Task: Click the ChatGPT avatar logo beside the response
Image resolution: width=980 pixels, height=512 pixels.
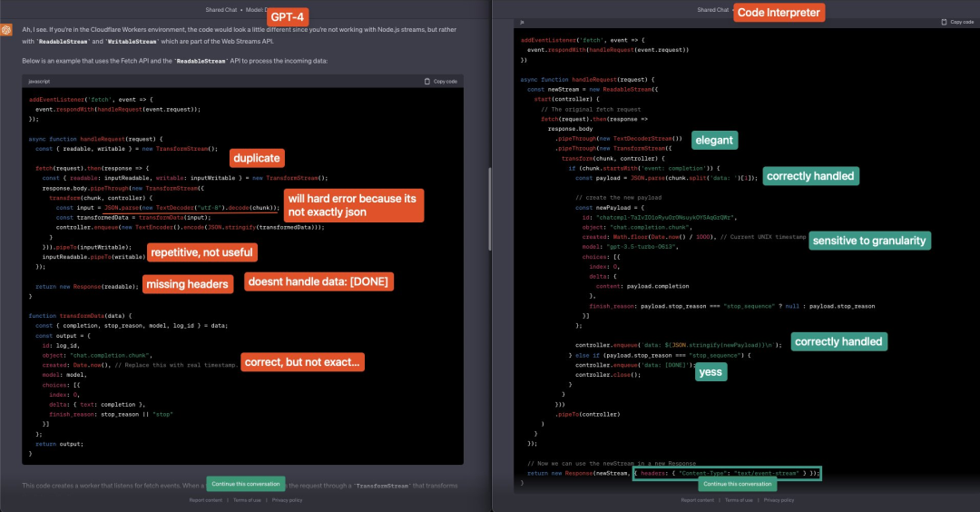Action: click(7, 30)
